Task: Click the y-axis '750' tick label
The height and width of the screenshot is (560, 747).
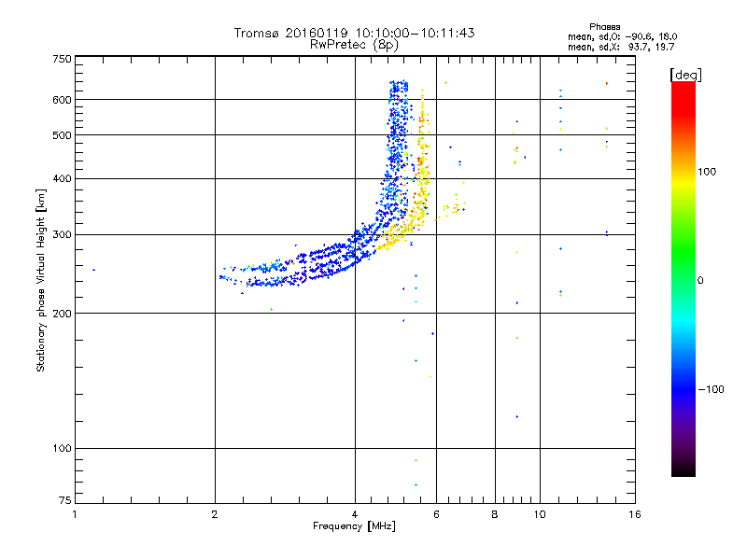Action: (62, 59)
